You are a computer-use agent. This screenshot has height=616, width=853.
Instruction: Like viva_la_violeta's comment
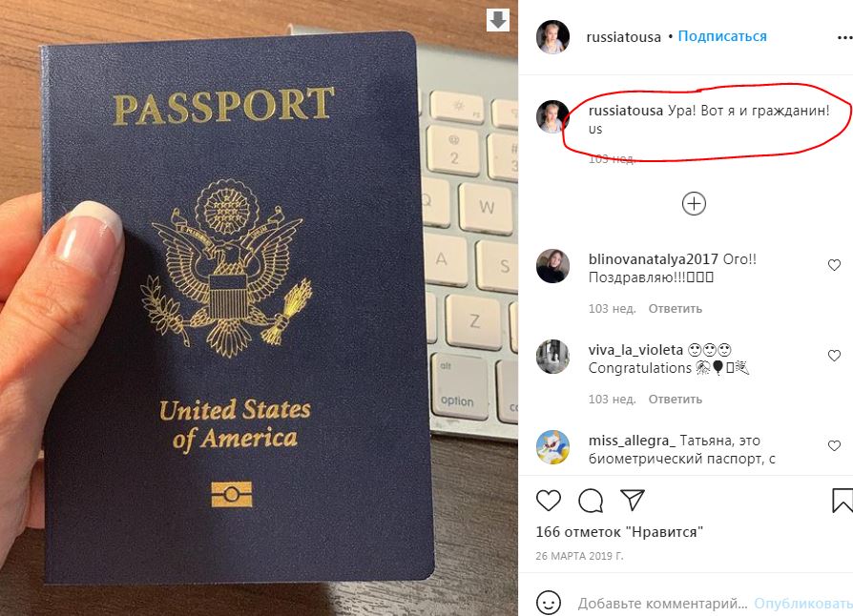tap(834, 355)
